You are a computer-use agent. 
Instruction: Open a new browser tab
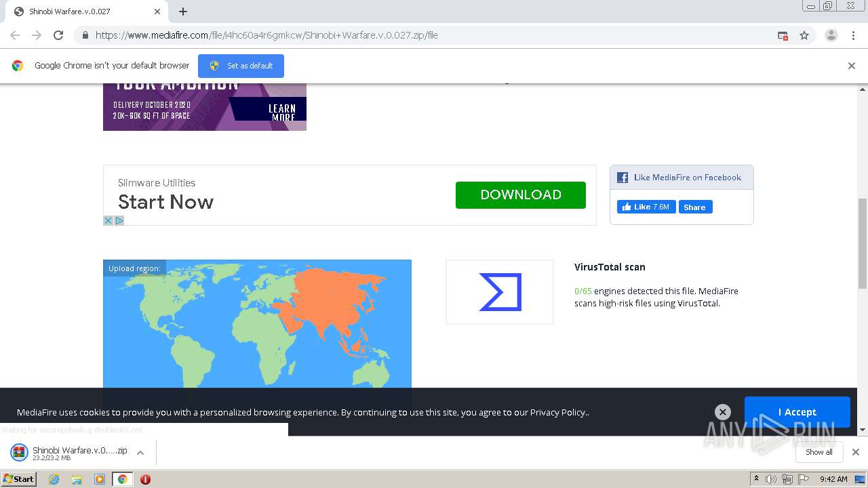pyautogui.click(x=183, y=12)
